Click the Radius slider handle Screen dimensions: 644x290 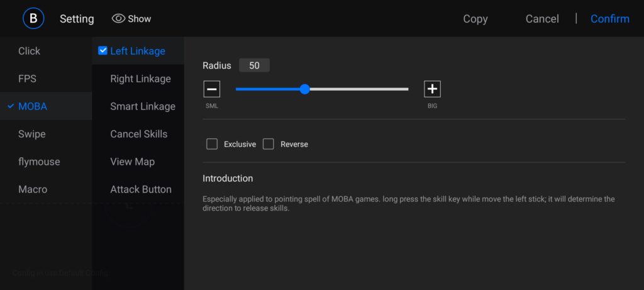click(x=305, y=89)
